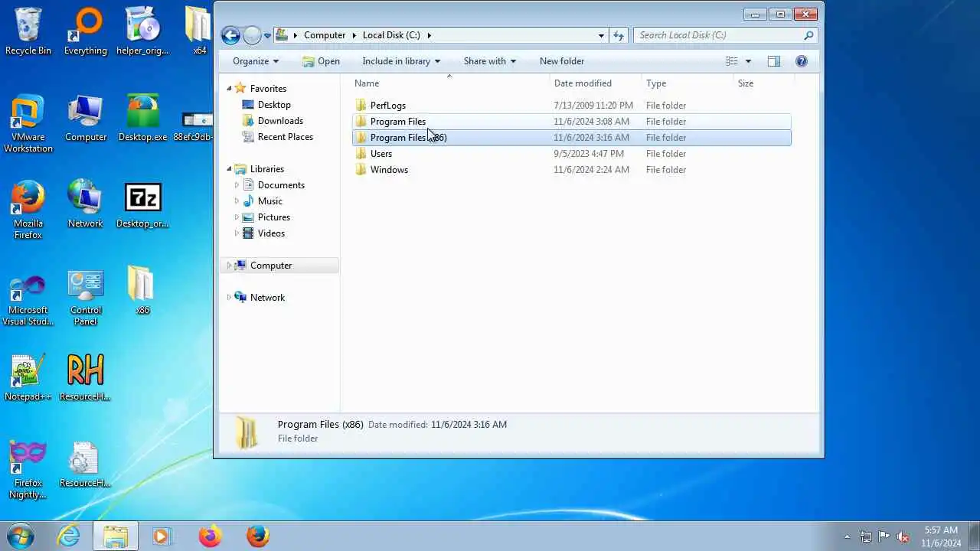
Task: Open the Recycle Bin desktop icon
Action: pyautogui.click(x=28, y=32)
